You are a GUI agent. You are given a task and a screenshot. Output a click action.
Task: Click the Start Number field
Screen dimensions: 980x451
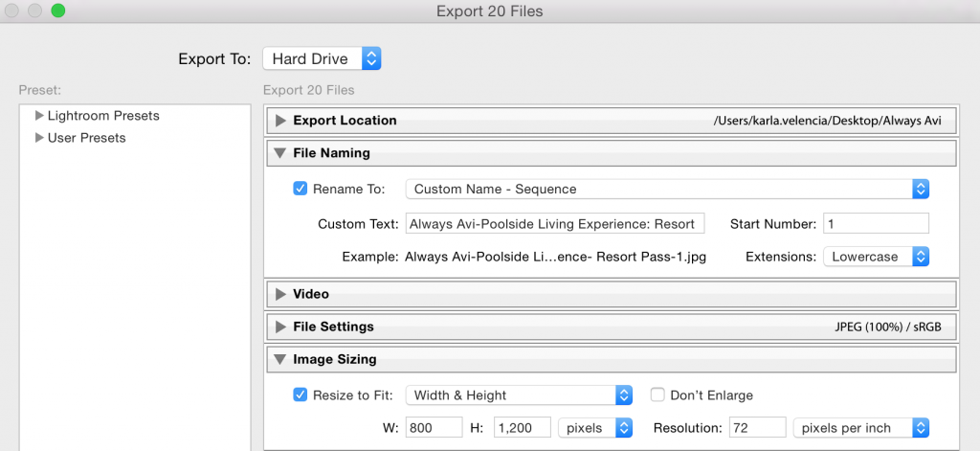(877, 224)
